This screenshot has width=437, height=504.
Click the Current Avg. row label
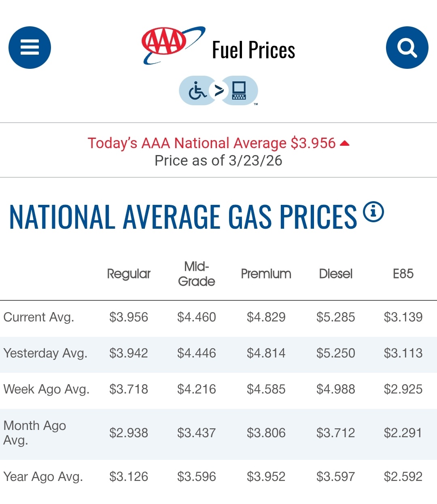tap(39, 317)
